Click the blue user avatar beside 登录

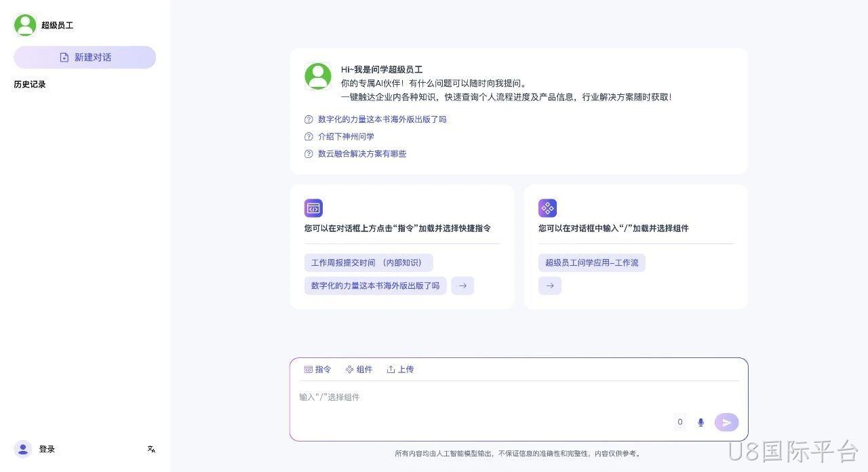(x=23, y=449)
